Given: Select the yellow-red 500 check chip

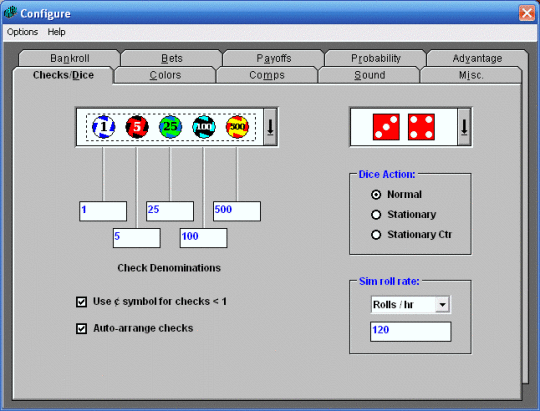Looking at the screenshot, I should [x=237, y=127].
